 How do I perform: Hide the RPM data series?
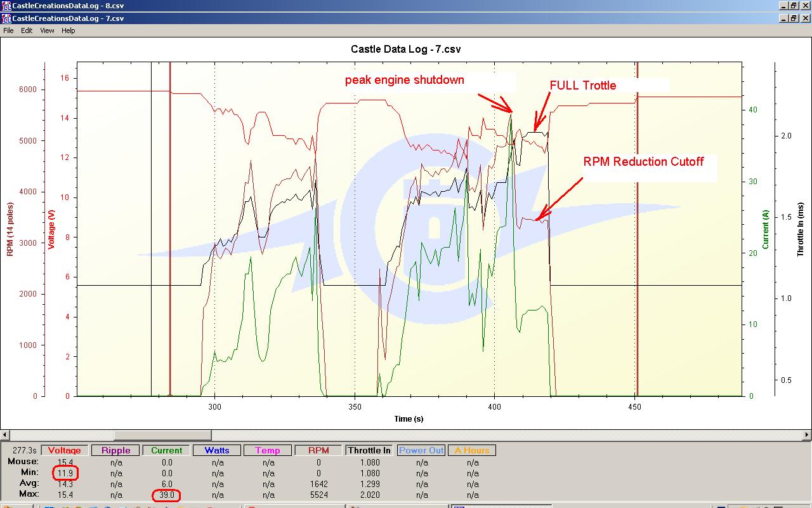click(318, 450)
